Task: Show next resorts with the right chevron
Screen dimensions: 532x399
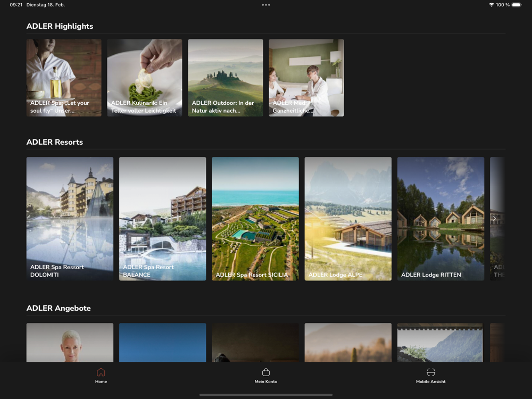Action: [494, 219]
